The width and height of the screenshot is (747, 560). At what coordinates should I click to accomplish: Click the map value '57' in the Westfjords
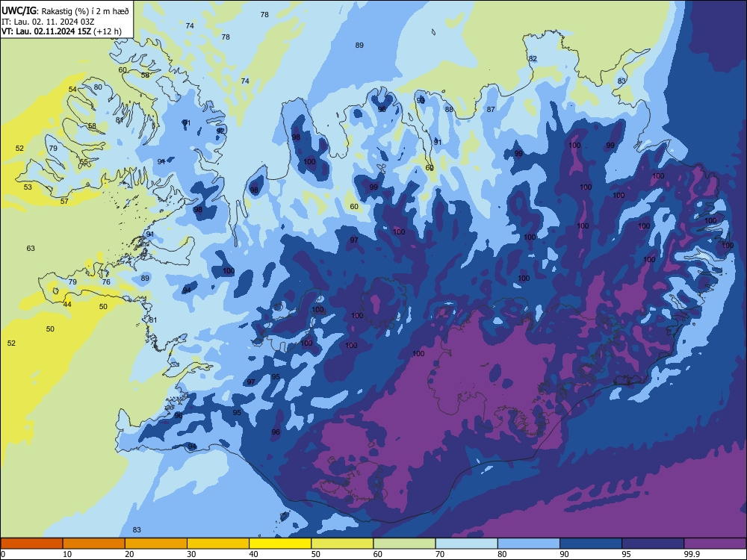pyautogui.click(x=64, y=202)
